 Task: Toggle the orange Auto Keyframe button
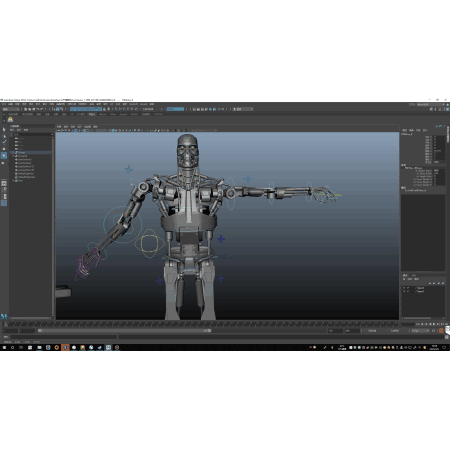[441, 331]
